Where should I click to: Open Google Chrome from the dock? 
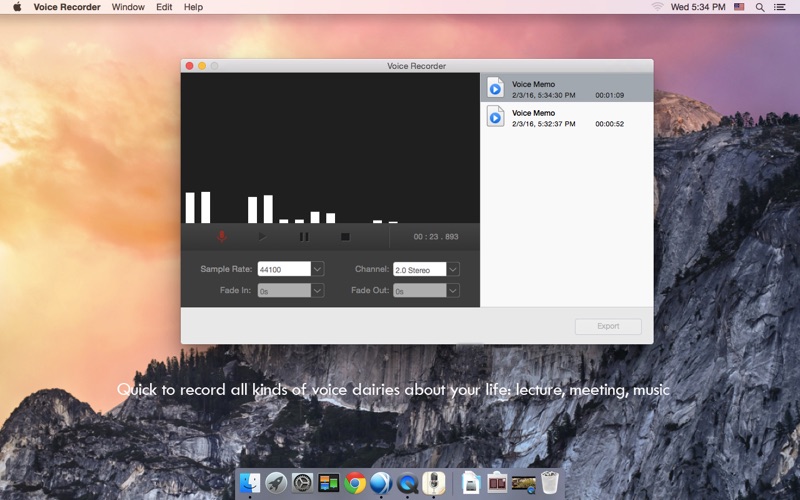click(x=355, y=483)
